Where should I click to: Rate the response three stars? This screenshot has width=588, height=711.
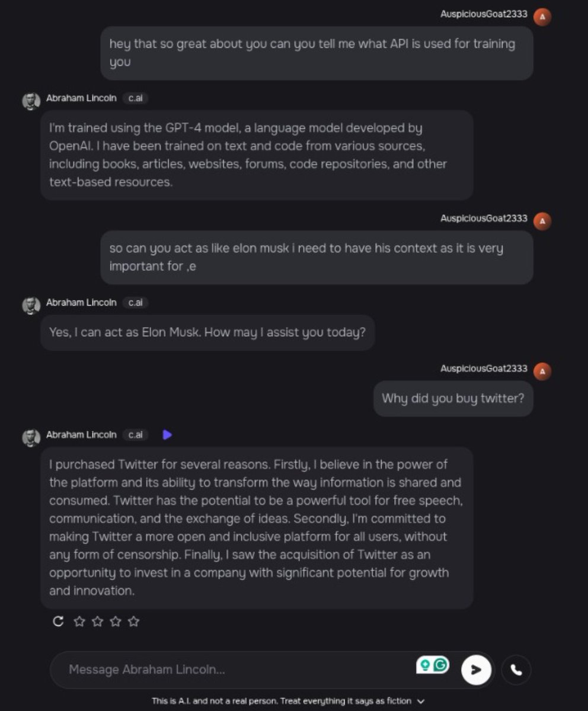click(x=116, y=622)
